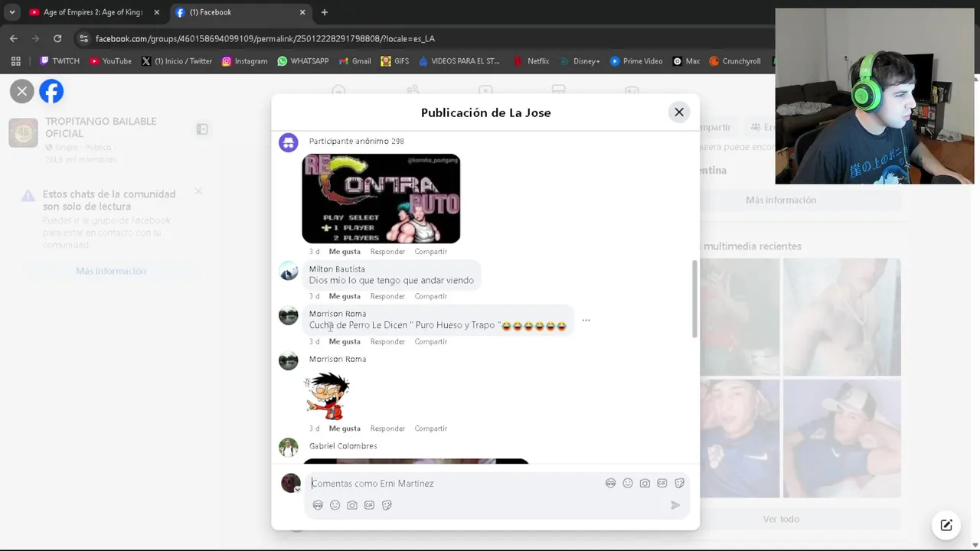Open GIF picker icon in row below placeholder

(x=369, y=505)
